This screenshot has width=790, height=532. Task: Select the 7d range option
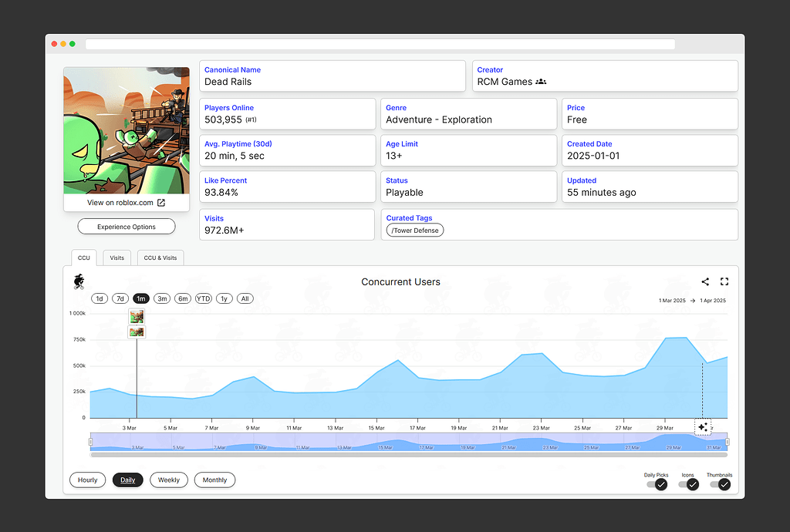point(120,298)
